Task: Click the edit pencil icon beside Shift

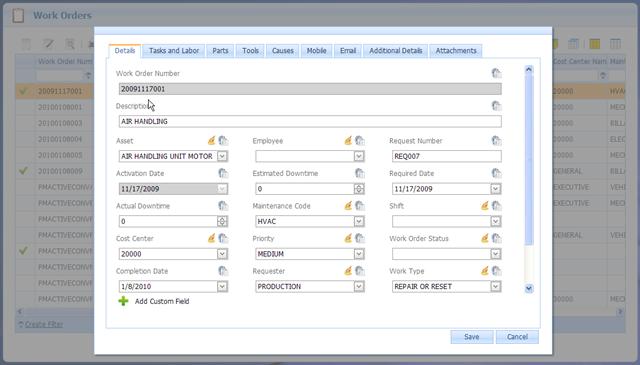Action: coord(485,206)
